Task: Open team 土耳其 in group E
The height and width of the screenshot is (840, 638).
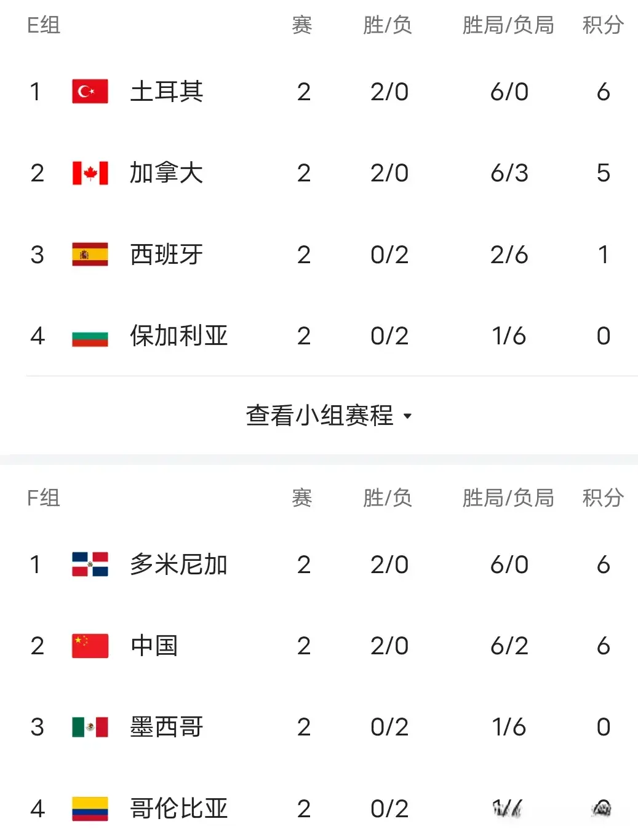Action: pyautogui.click(x=166, y=92)
